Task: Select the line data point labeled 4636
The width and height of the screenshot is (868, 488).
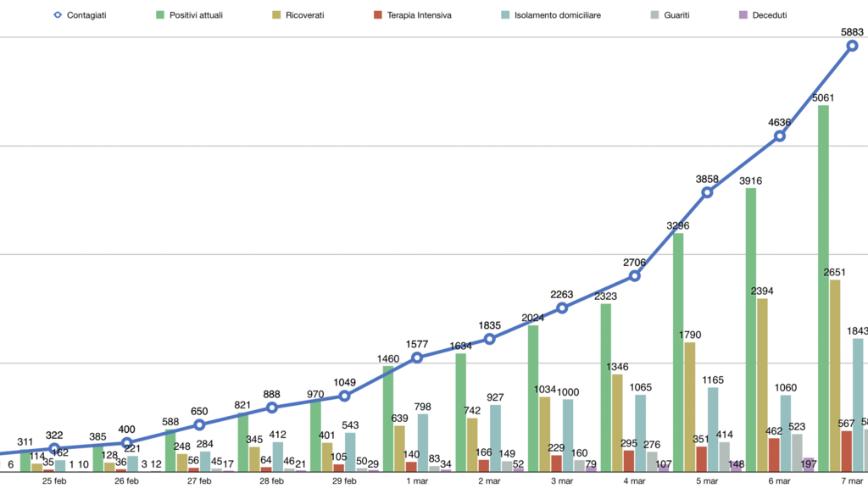Action: [x=780, y=136]
